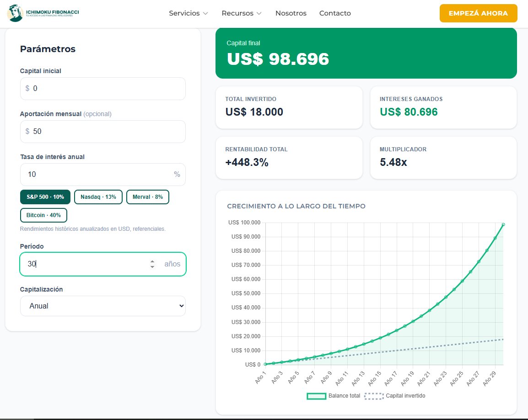This screenshot has height=420, width=528.
Task: Click the Año 1 axis label
Action: pyautogui.click(x=260, y=377)
